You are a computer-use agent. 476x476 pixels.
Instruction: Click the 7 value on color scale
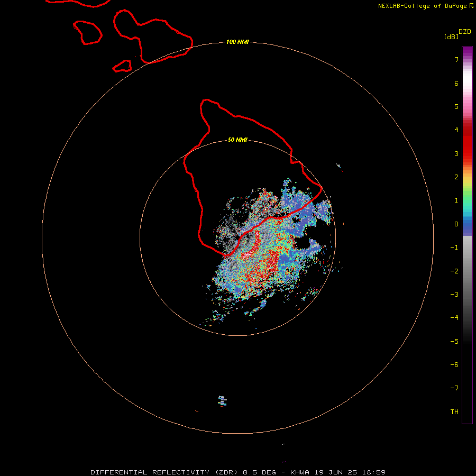(x=456, y=60)
